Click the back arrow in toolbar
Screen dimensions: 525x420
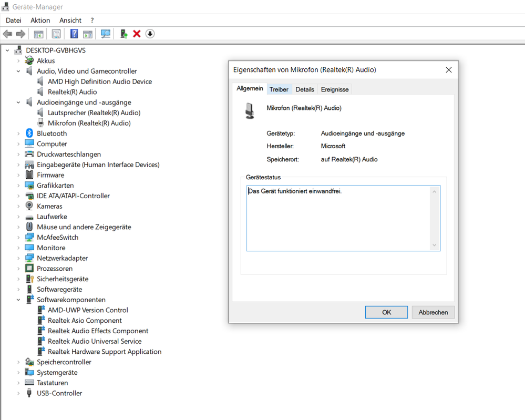pos(7,34)
